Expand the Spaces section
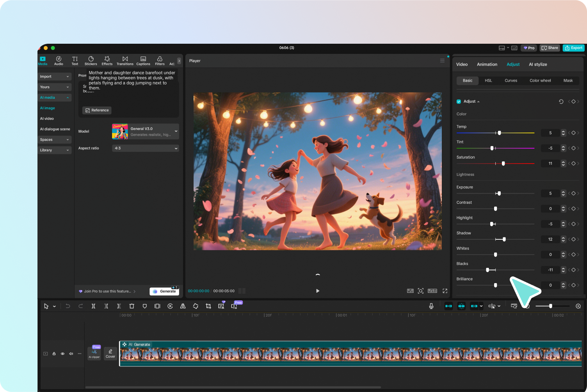Screen dimensions: 587x392 pyautogui.click(x=55, y=139)
